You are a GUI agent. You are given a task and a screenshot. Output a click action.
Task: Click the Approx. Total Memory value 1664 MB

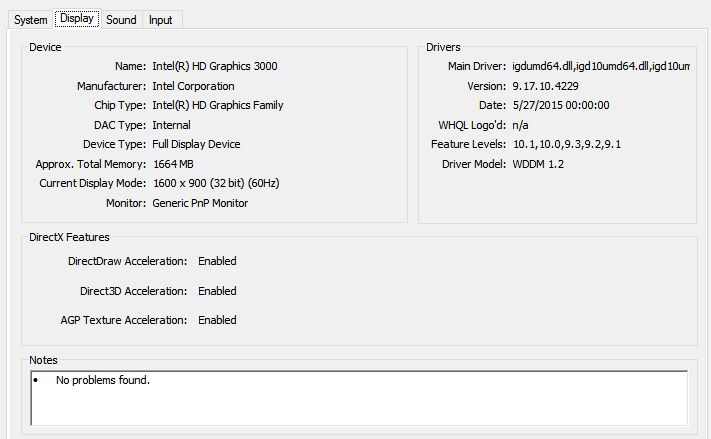[x=172, y=164]
